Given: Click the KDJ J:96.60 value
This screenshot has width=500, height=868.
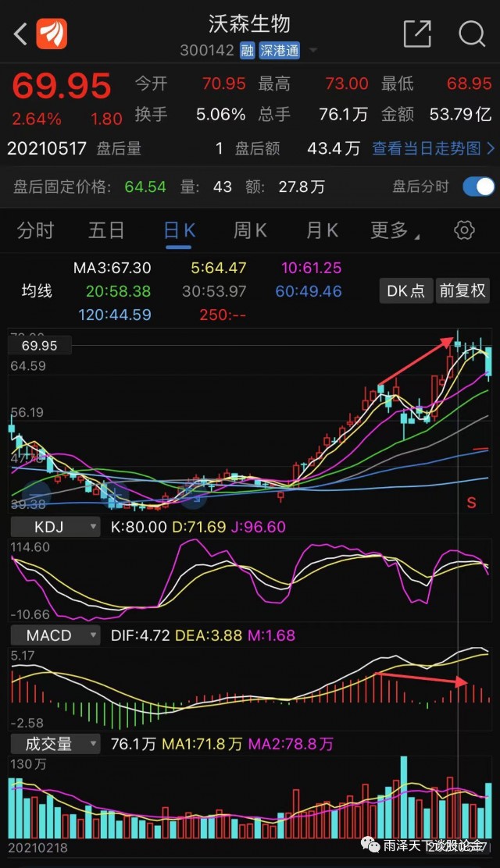Looking at the screenshot, I should 259,526.
